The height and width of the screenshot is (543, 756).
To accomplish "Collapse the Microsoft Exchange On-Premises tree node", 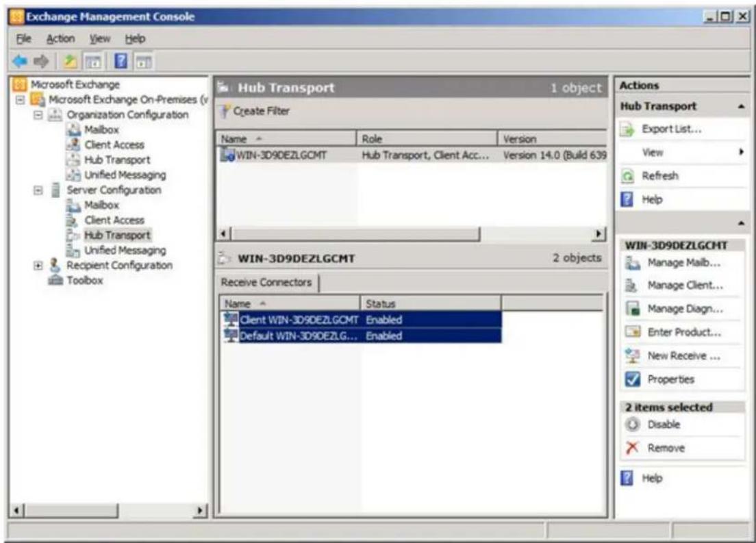I will pyautogui.click(x=21, y=100).
